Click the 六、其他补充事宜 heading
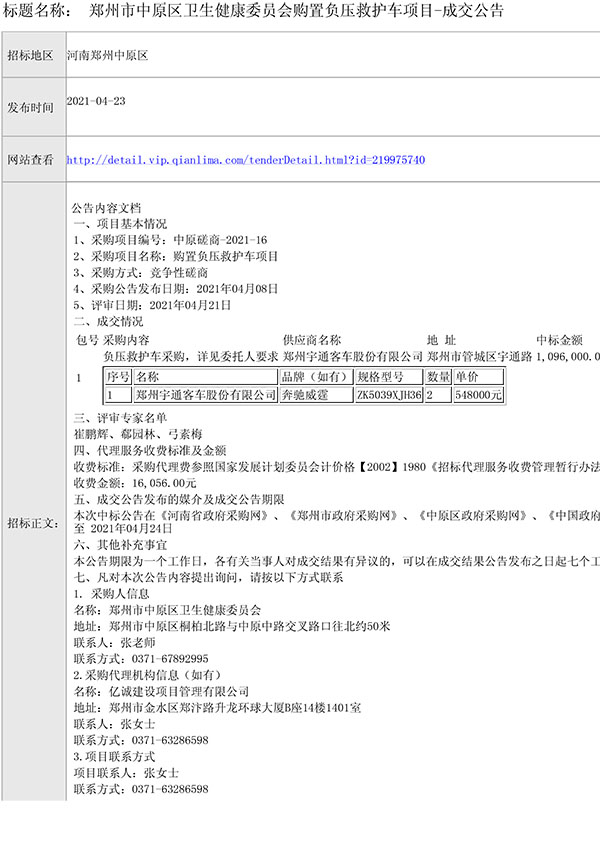Screen dimensions: 600x841 120,545
